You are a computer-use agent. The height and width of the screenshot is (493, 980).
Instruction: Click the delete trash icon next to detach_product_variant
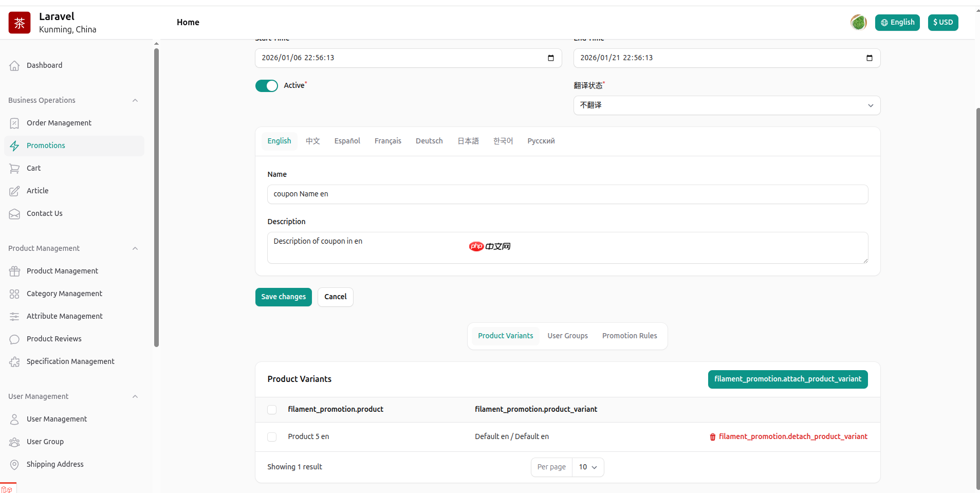(712, 437)
